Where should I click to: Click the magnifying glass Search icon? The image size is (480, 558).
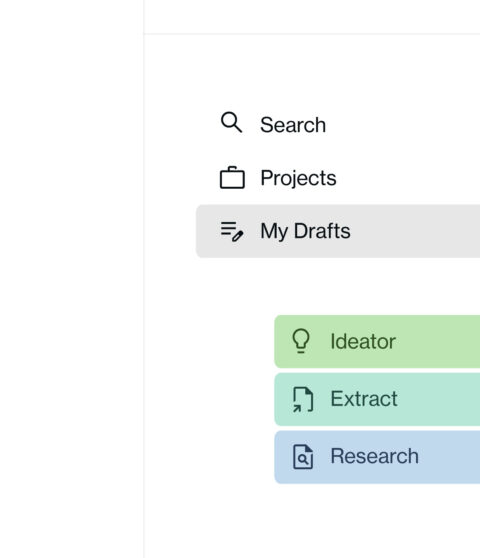pos(231,122)
